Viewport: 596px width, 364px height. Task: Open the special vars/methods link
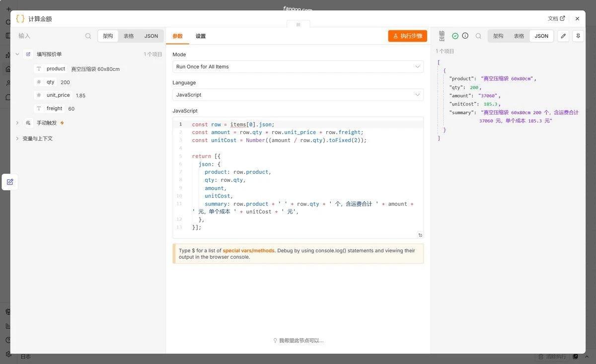click(248, 251)
